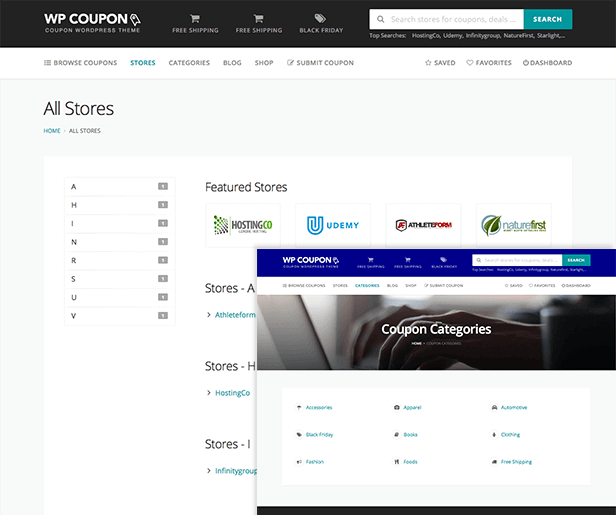Click the Automotive car icon
Image resolution: width=616 pixels, height=515 pixels.
(x=494, y=408)
